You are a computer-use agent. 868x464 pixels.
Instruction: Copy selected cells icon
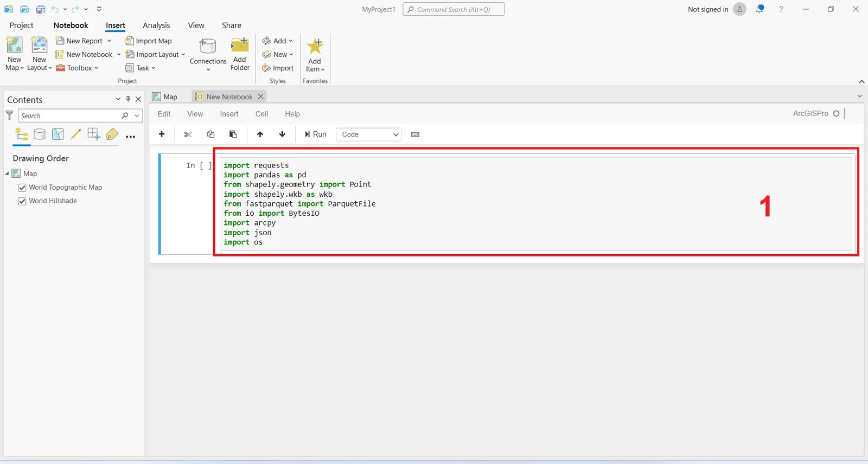[210, 134]
